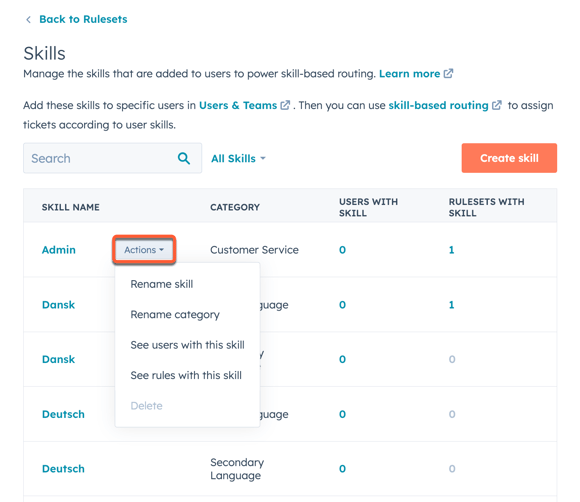The image size is (580, 502).
Task: Select See rules with this skill
Action: tap(186, 375)
